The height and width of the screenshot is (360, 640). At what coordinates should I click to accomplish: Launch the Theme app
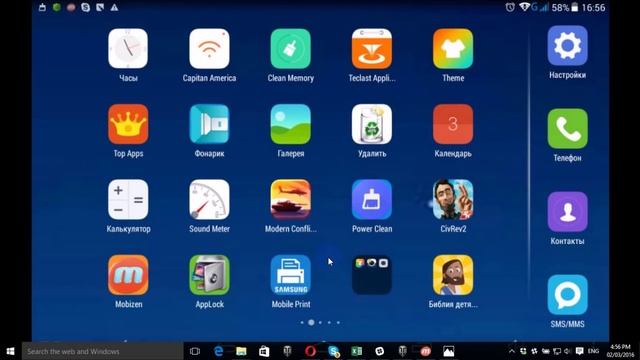point(453,49)
